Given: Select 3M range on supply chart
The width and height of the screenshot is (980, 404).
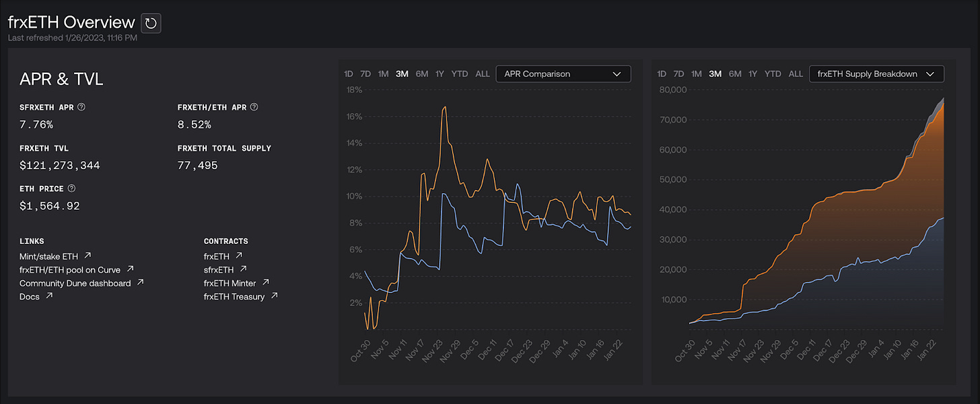Looking at the screenshot, I should pyautogui.click(x=715, y=74).
